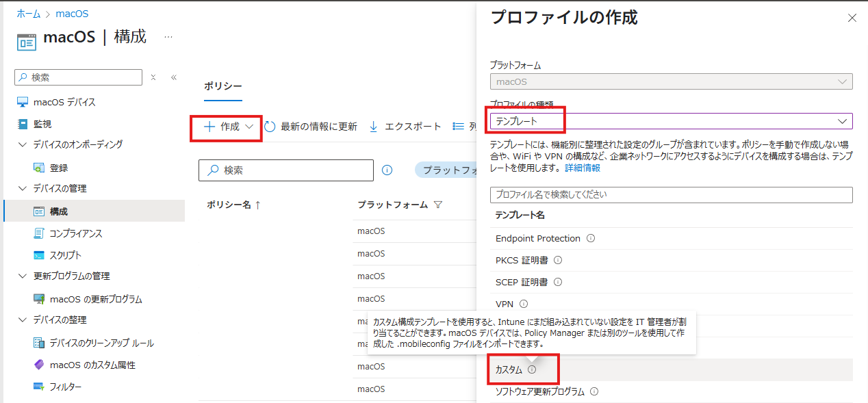Click the disabled プラットフォーム macOS dropdown

click(672, 81)
